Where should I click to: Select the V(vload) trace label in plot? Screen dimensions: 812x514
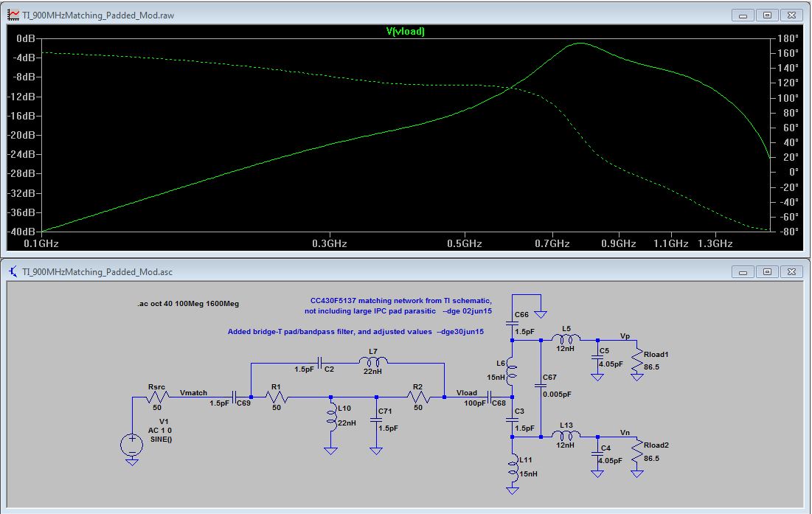(x=405, y=31)
